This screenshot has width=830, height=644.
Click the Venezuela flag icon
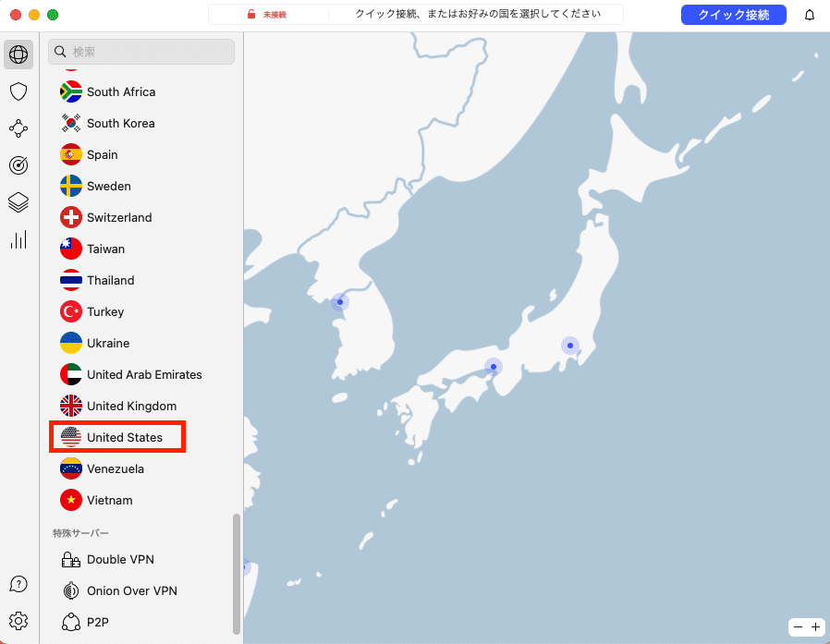(71, 468)
